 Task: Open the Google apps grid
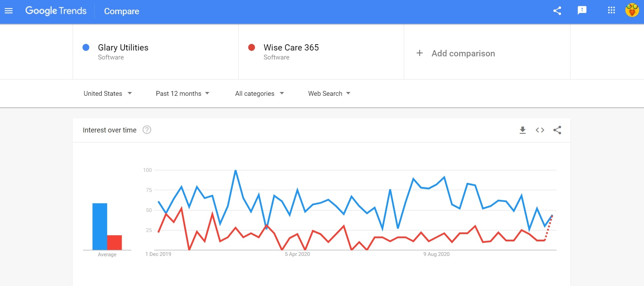611,10
